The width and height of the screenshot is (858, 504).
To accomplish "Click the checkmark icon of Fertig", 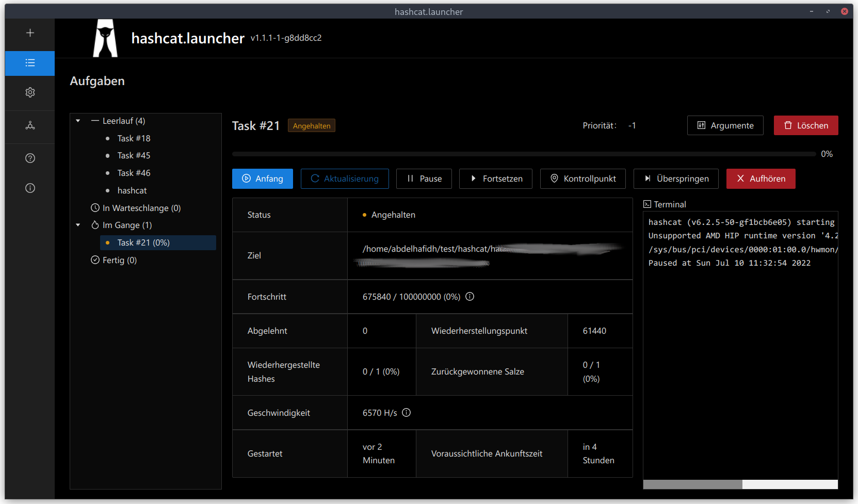I will (x=95, y=260).
